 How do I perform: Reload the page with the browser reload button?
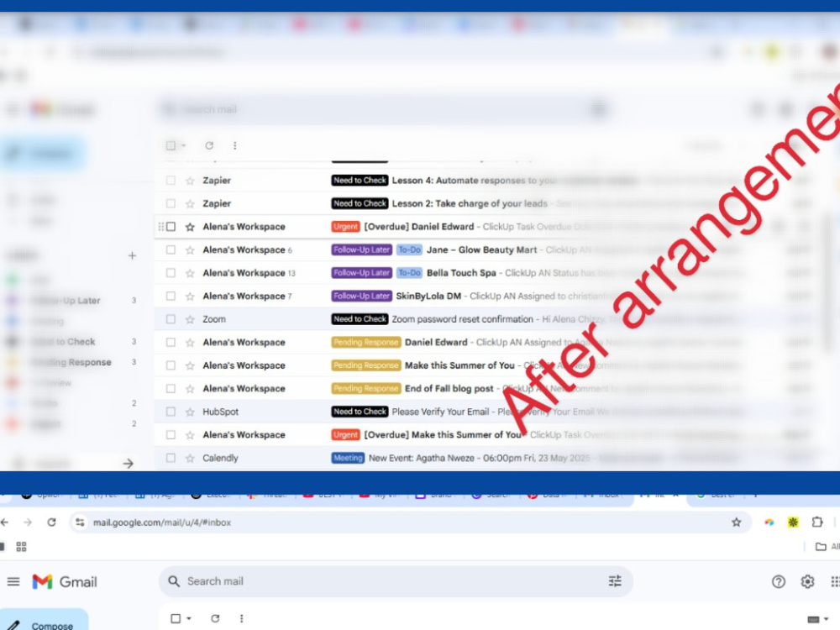pos(51,522)
